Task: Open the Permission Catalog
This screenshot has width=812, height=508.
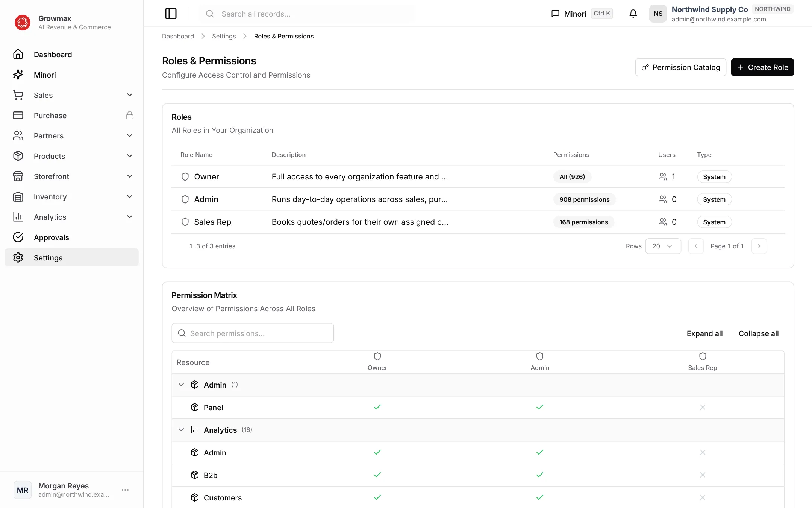Action: 680,67
